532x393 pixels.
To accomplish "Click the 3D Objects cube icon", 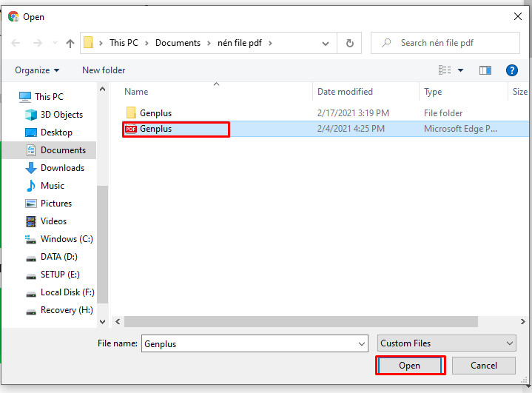I will pos(31,115).
